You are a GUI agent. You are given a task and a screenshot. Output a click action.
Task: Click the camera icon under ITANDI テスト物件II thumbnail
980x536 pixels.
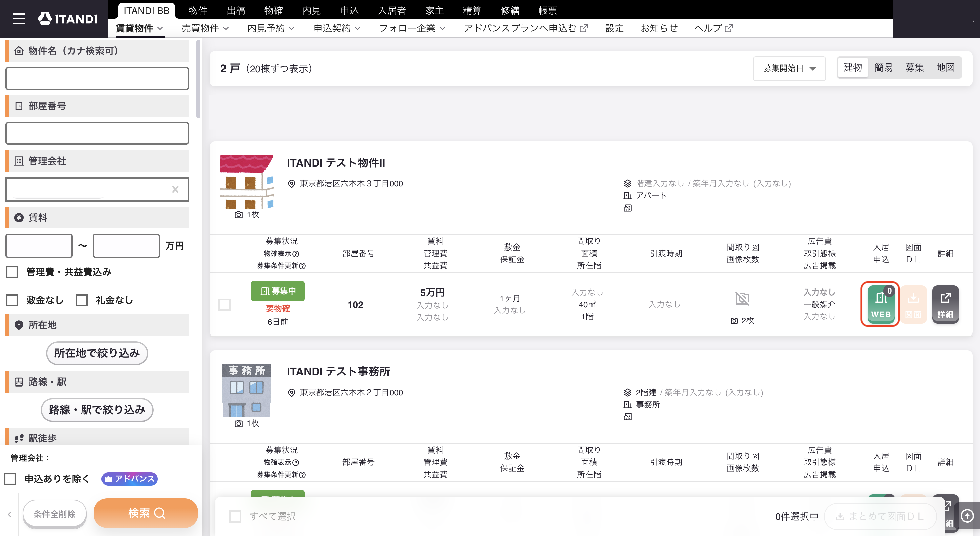tap(239, 215)
